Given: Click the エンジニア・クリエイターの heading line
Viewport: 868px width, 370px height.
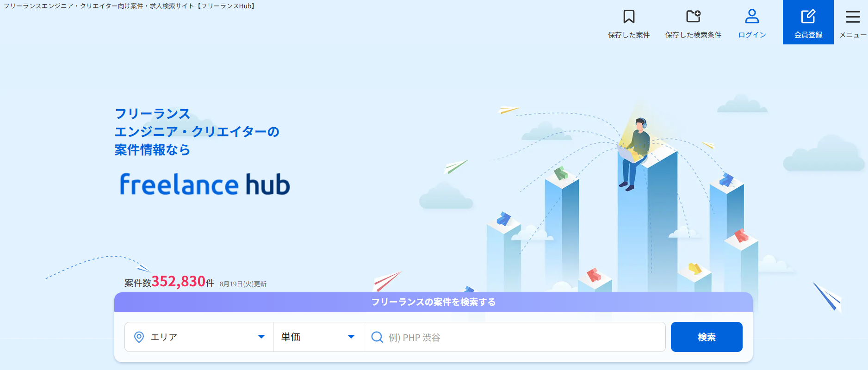Looking at the screenshot, I should click(197, 132).
